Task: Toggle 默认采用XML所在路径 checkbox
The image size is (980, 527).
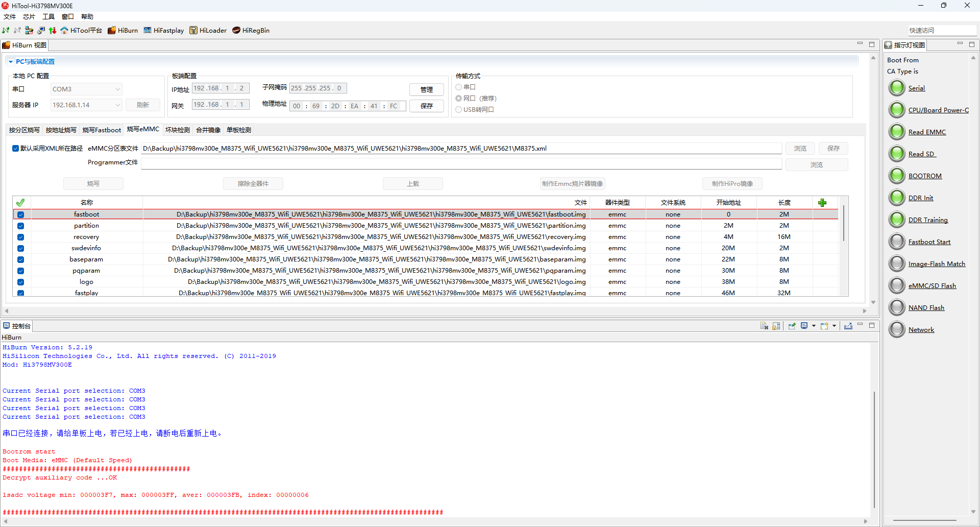Action: (x=16, y=149)
